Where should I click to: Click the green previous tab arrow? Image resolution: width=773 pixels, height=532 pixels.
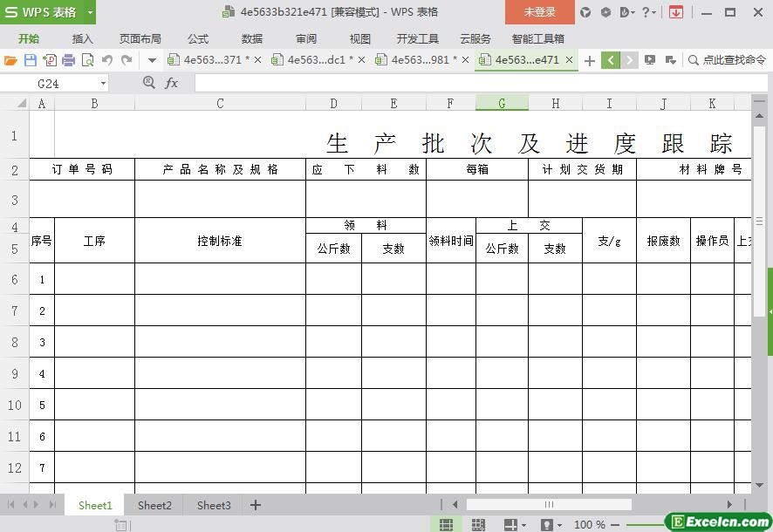pos(611,60)
